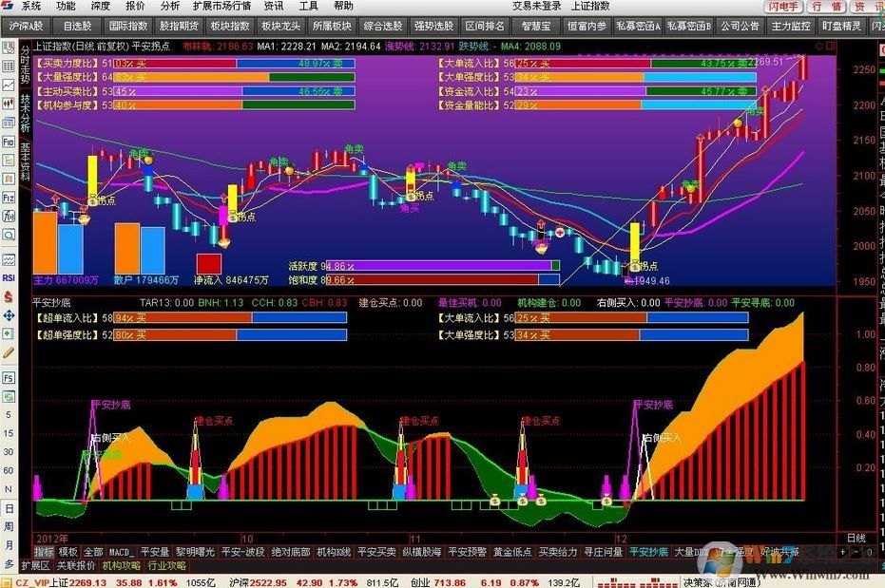Click the magnifier search sidebar icon
The height and width of the screenshot is (588, 885).
[9, 235]
